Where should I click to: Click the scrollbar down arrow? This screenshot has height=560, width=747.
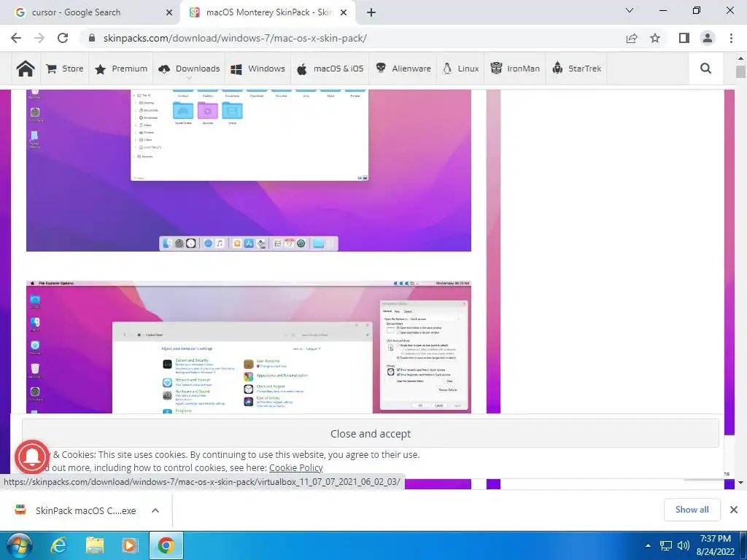pos(740,483)
